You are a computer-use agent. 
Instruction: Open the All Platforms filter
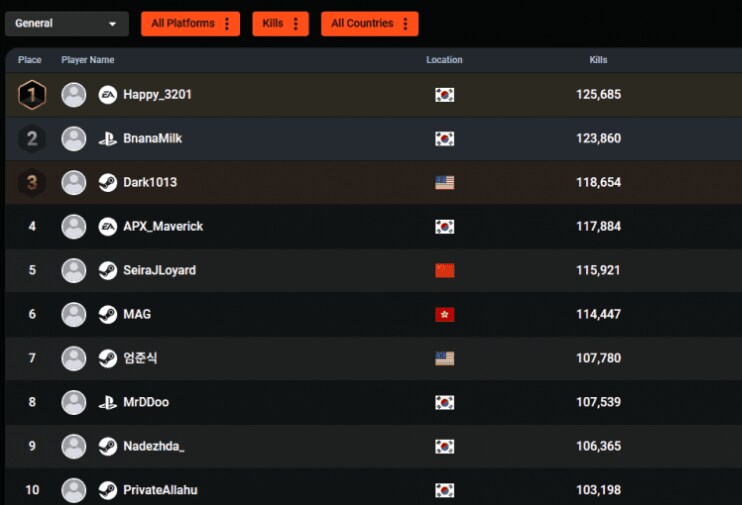pyautogui.click(x=190, y=24)
